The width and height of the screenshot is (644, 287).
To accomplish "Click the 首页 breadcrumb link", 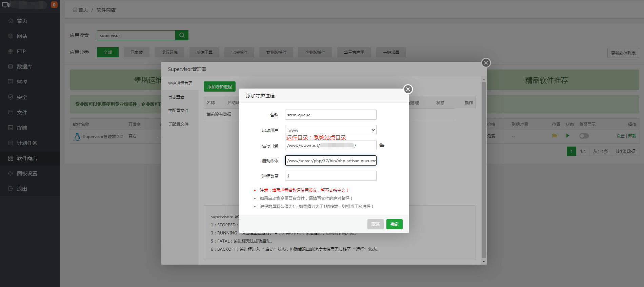I will coord(83,10).
